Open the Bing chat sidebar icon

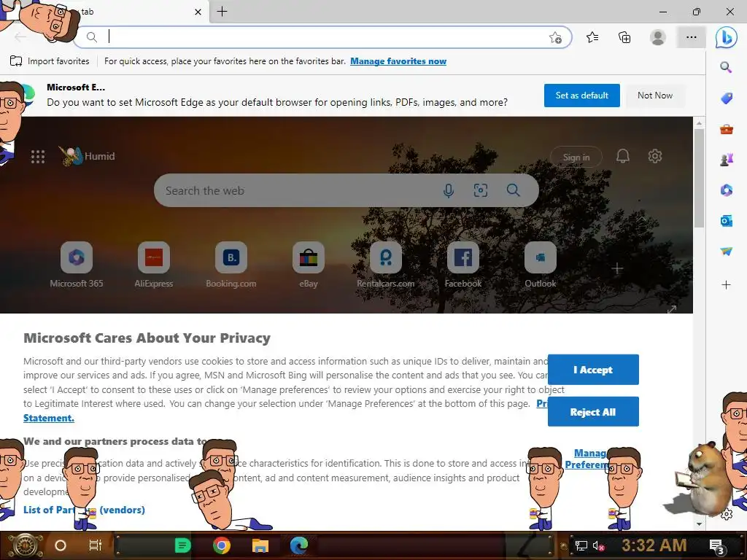pos(726,38)
